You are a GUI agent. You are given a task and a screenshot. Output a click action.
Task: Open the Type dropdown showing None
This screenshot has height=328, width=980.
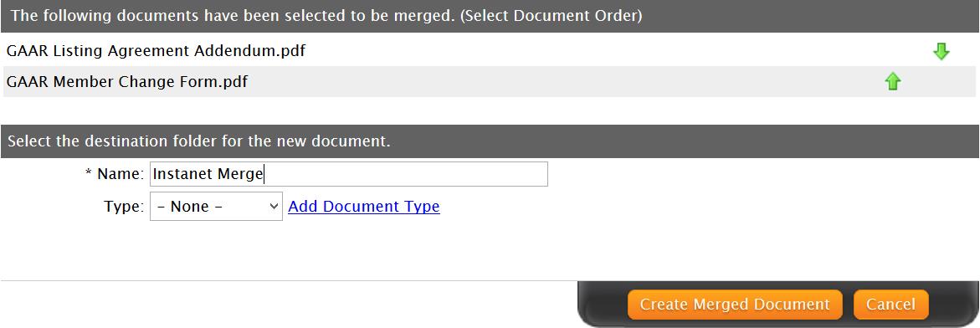click(216, 206)
